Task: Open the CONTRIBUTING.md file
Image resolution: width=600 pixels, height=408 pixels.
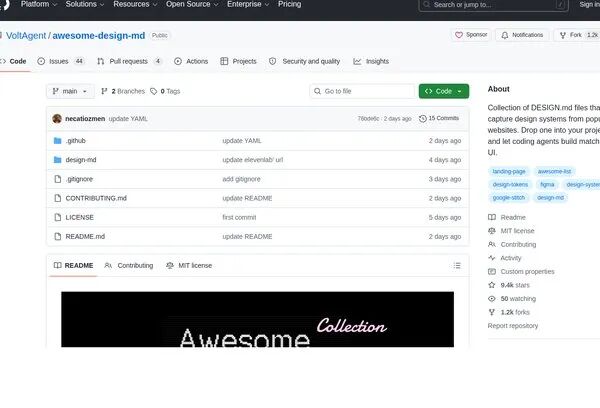Action: click(96, 198)
